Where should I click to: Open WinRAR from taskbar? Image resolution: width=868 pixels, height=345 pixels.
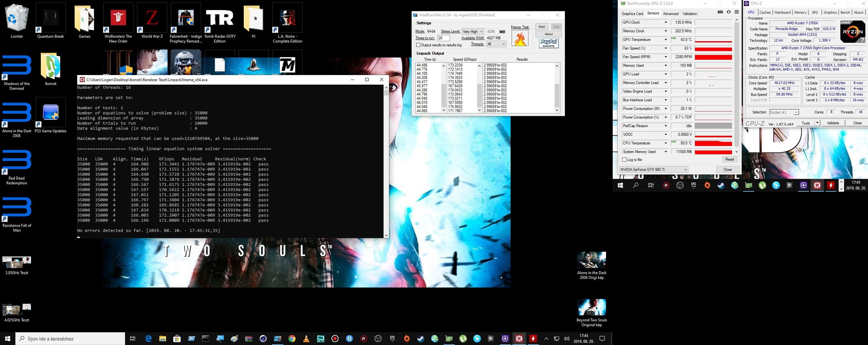tap(249, 339)
